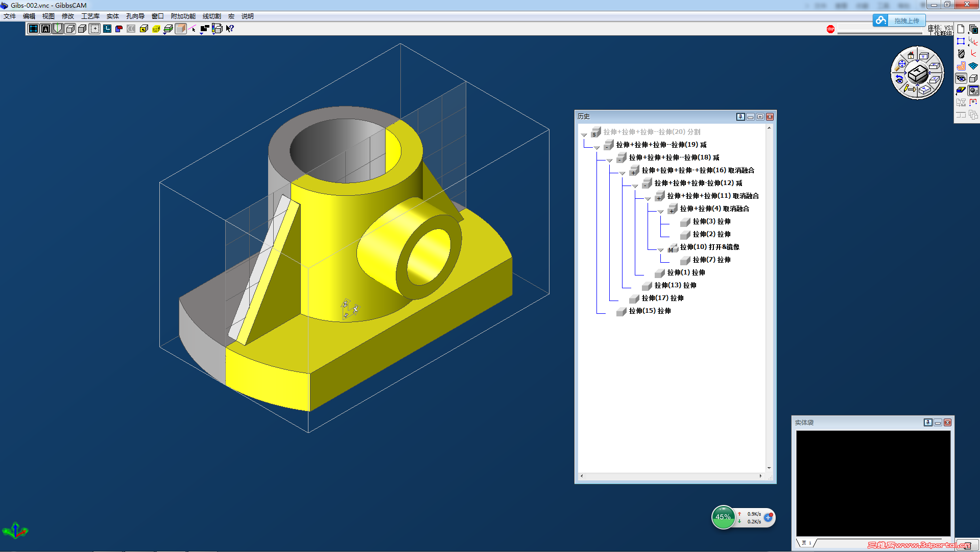Collapse the 拉伸(11) 取消融合 tree node
This screenshot has width=980, height=552.
(648, 199)
